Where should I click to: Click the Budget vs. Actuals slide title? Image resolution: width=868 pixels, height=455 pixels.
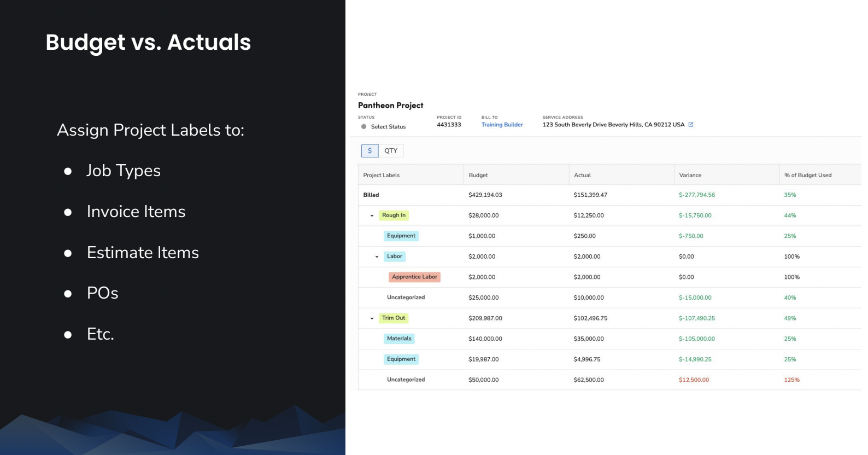tap(148, 43)
